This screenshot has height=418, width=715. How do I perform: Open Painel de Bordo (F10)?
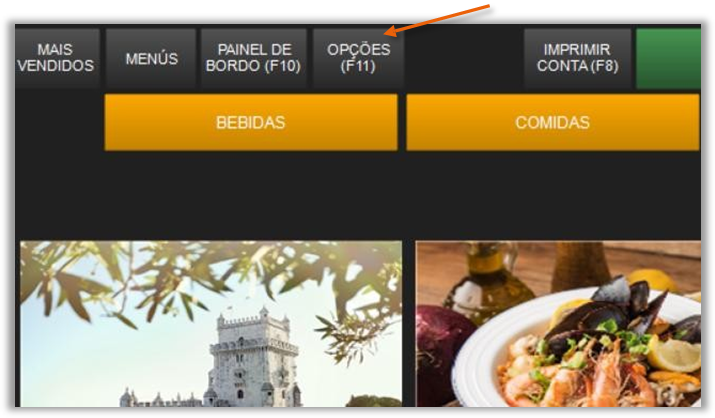click(254, 58)
